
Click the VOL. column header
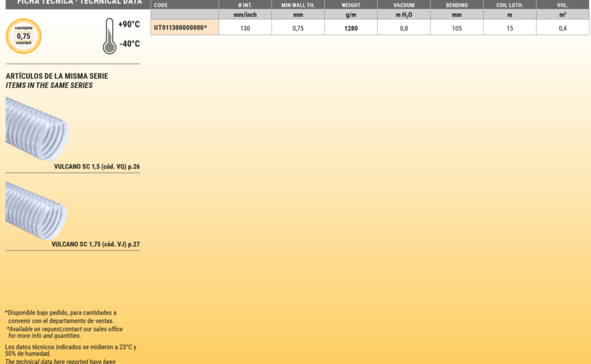point(562,5)
